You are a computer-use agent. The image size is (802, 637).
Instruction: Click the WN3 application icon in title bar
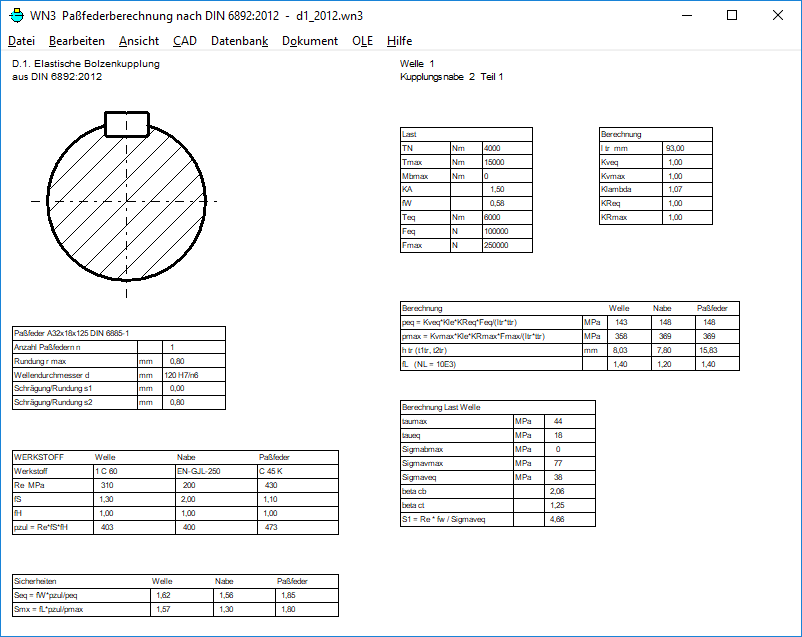click(x=15, y=15)
